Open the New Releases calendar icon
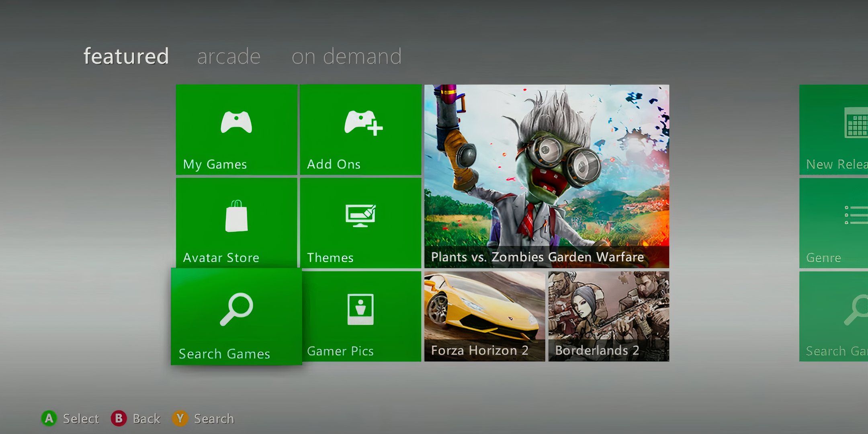This screenshot has width=868, height=434. pos(856,123)
